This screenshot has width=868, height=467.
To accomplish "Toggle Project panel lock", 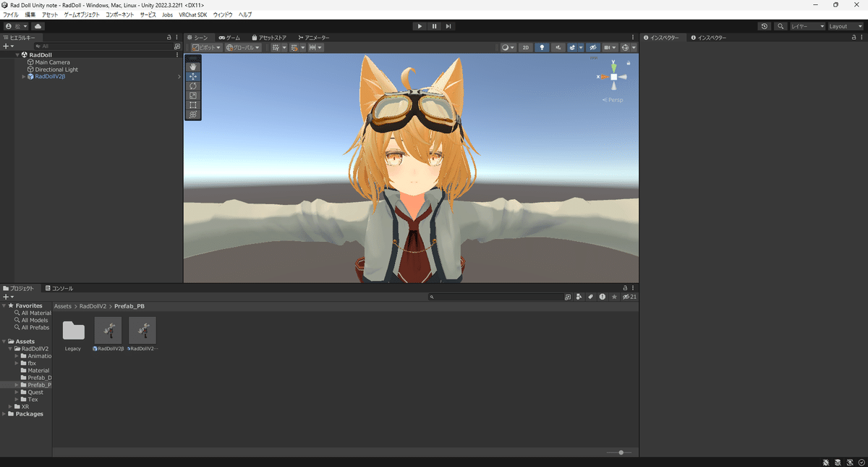I will 626,288.
